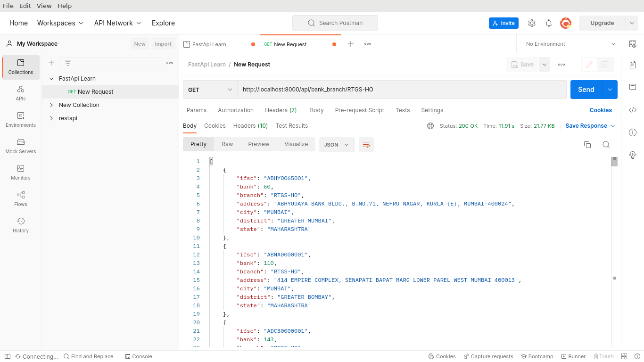Open History in the sidebar
This screenshot has width=644, height=362.
point(21,225)
